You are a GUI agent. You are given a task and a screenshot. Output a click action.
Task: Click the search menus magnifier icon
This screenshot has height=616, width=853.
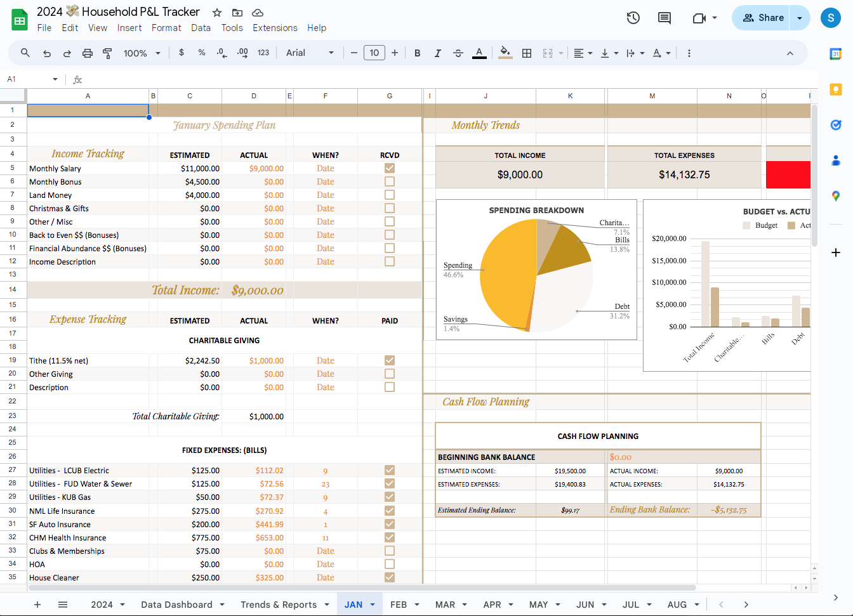(25, 53)
